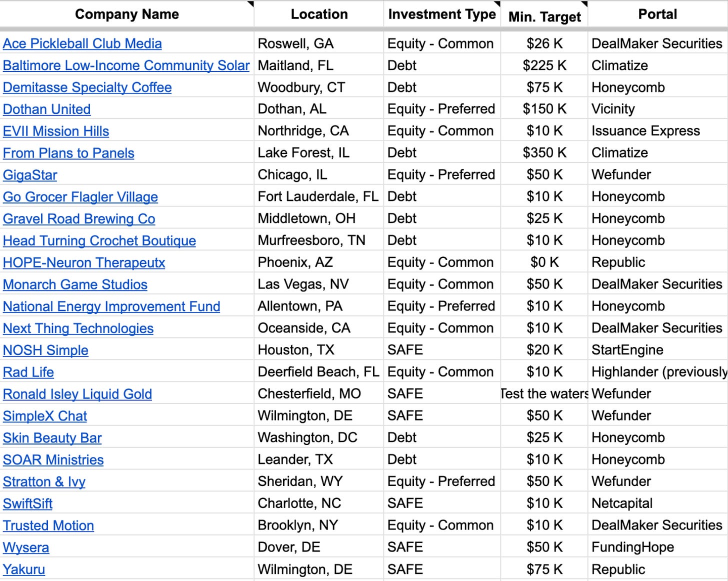Viewport: 728px width, 581px height.
Task: Select the Issuance Express portal cell
Action: click(658, 131)
